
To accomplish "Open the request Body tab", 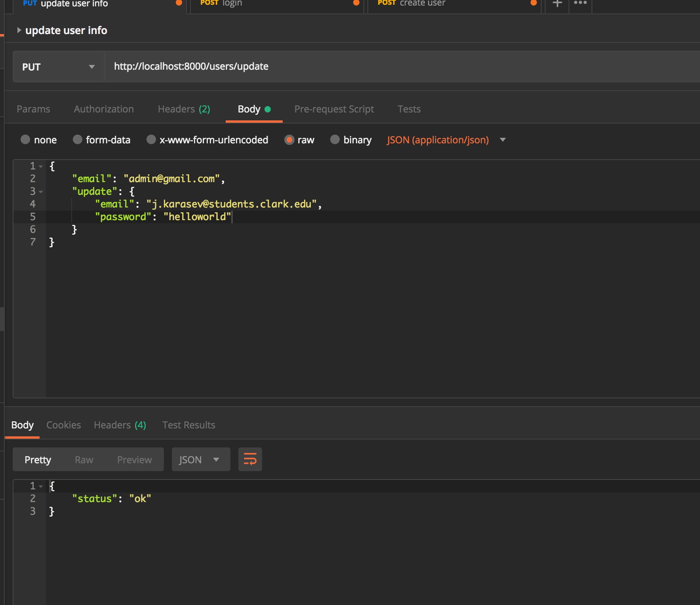I will click(254, 109).
